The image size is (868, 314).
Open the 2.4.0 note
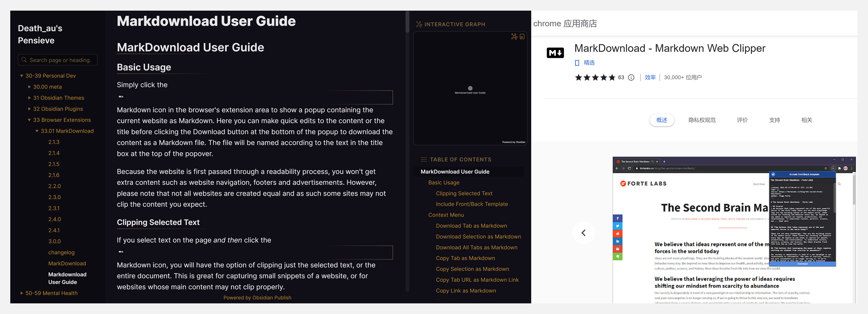tap(55, 219)
